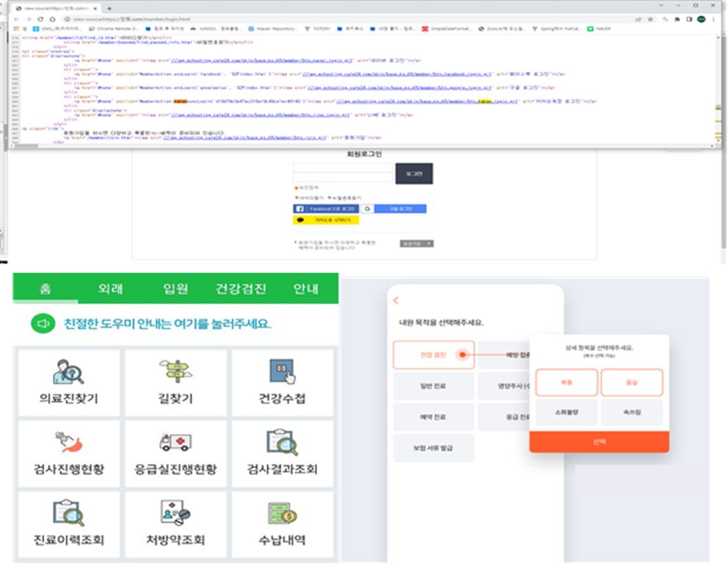728x564 pixels.
Task: Open the 길찾기 signpost icon
Action: (x=176, y=371)
